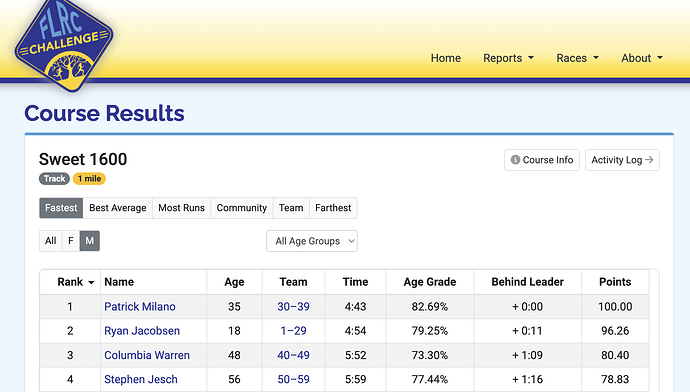The image size is (690, 392).
Task: Select the F gender filter
Action: tap(71, 241)
